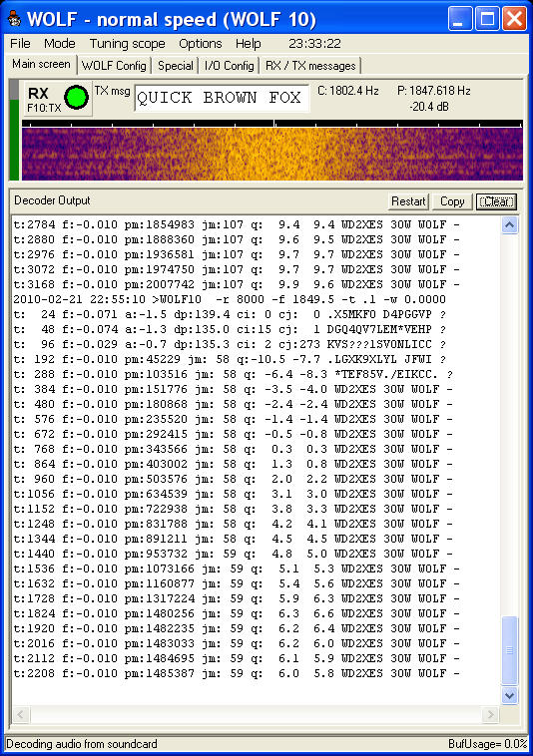533x756 pixels.
Task: Clear the decoder output
Action: [496, 201]
